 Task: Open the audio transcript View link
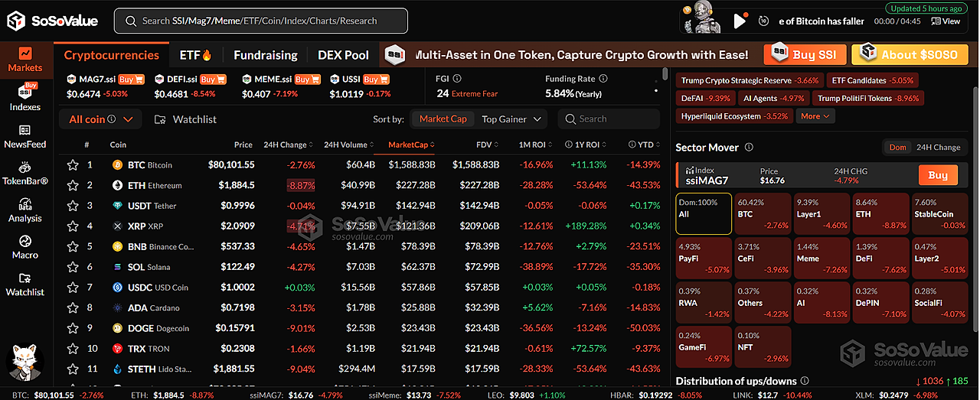tap(946, 21)
